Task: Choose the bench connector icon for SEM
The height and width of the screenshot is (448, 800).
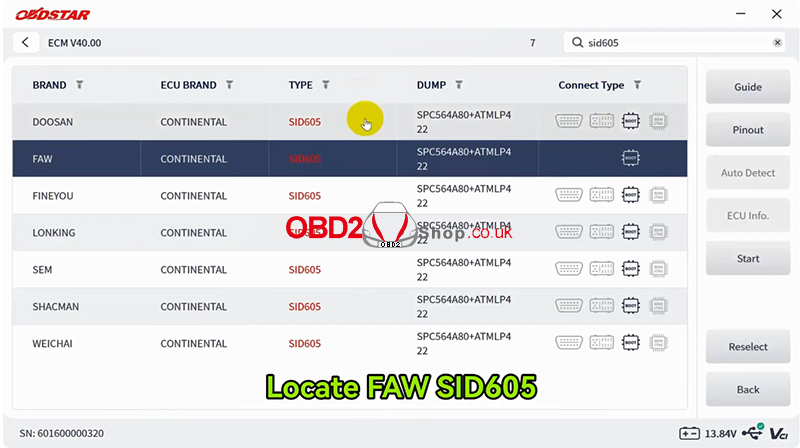Action: (x=602, y=269)
